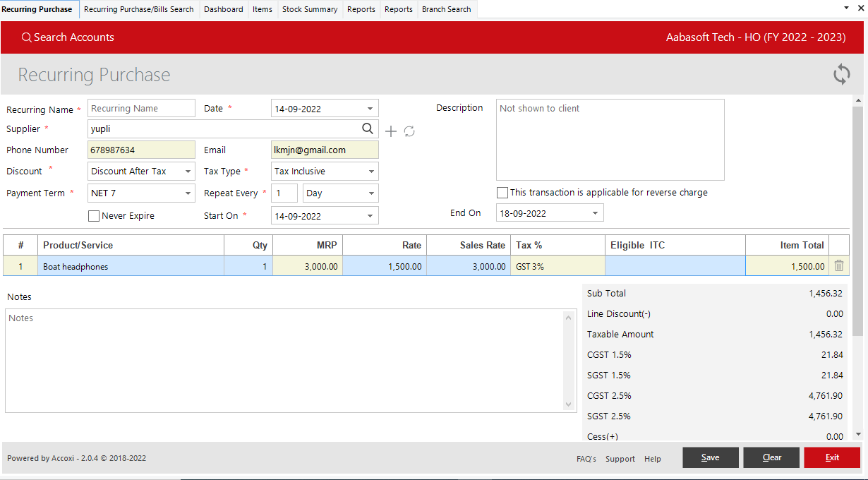Go to the Items tab

pyautogui.click(x=263, y=9)
